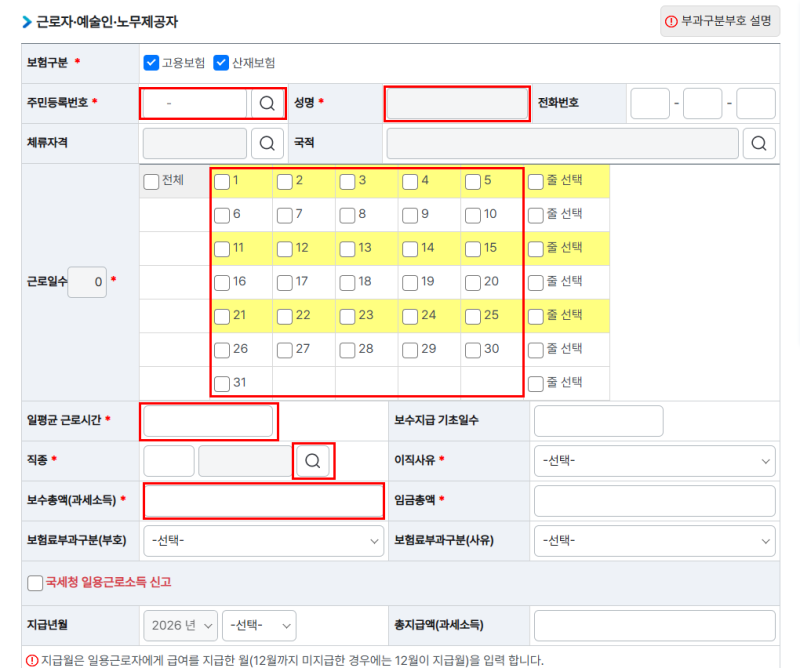Image resolution: width=800 pixels, height=668 pixels.
Task: Check day 25 checkbox
Action: click(473, 316)
